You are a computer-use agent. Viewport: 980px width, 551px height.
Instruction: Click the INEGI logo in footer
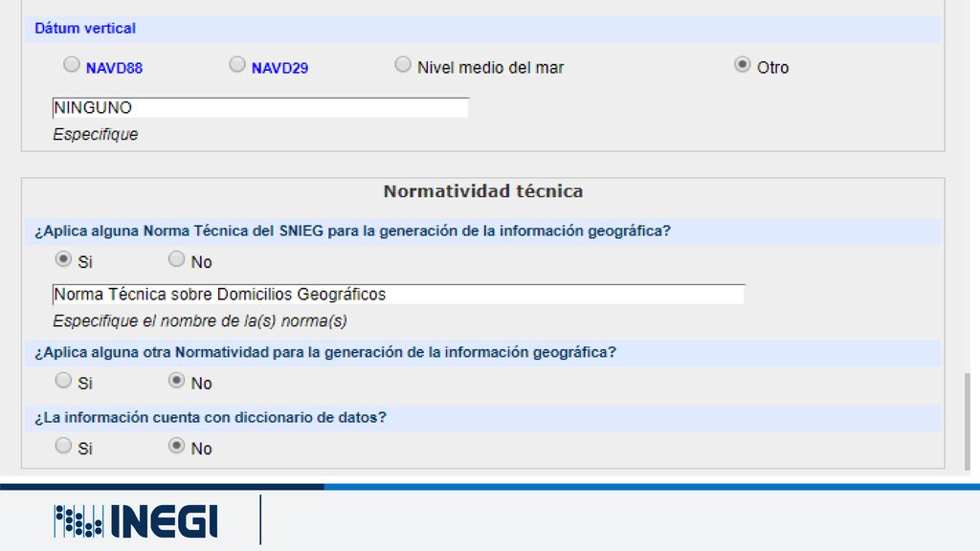click(136, 521)
